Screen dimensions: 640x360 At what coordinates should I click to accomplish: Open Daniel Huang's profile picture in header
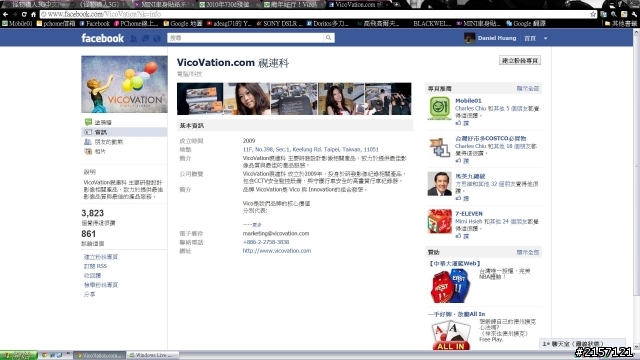[469, 38]
